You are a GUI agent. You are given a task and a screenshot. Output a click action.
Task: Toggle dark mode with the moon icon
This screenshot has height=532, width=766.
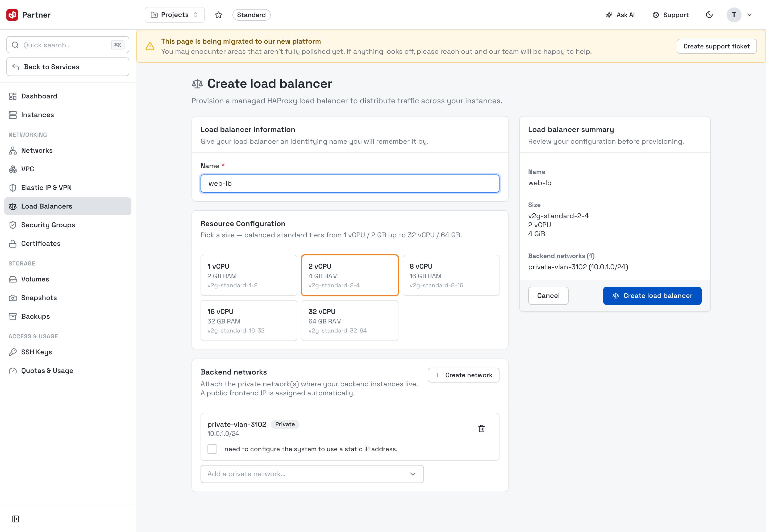click(709, 15)
